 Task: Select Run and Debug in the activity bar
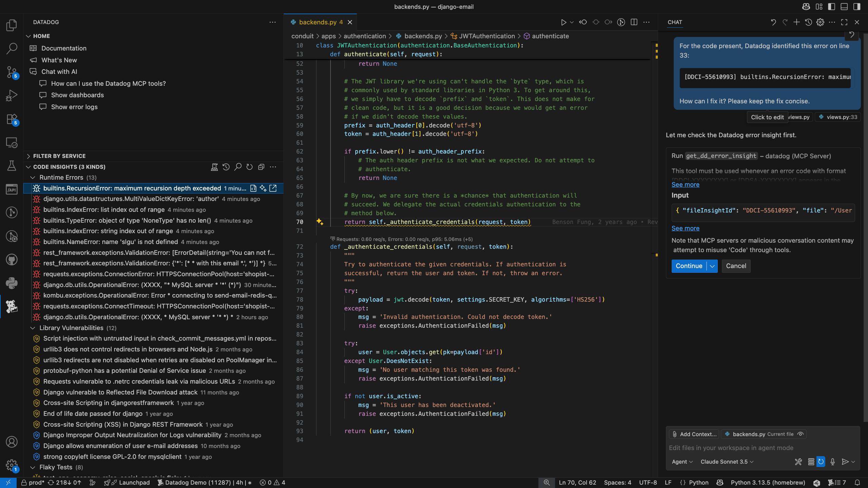[x=12, y=95]
